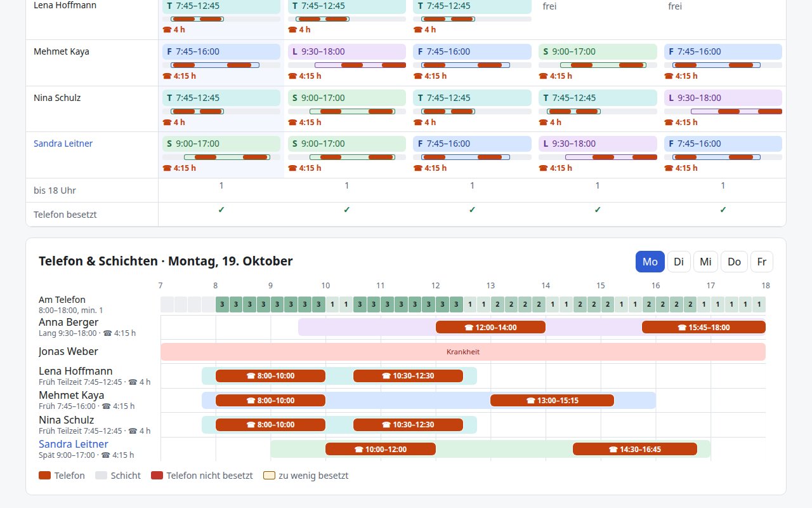
Task: Open Mehmet Kaya's 8:00–10:00 phone block in the timeline
Action: pyautogui.click(x=270, y=401)
